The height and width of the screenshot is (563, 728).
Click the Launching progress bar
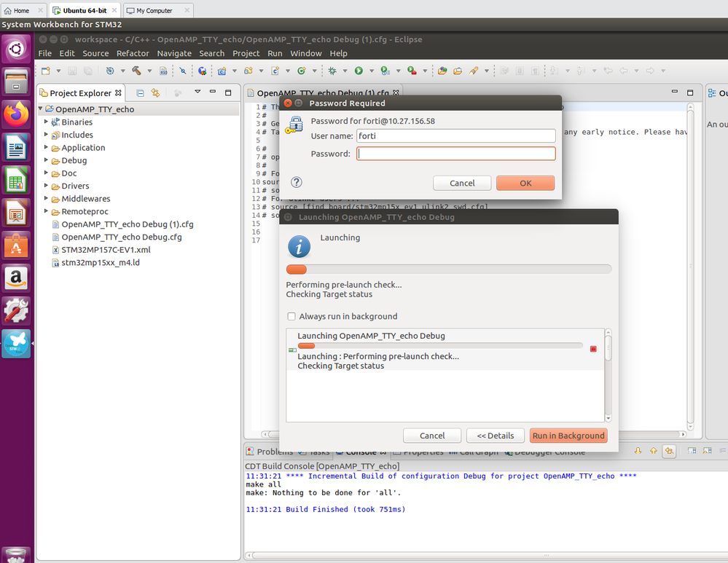point(448,269)
